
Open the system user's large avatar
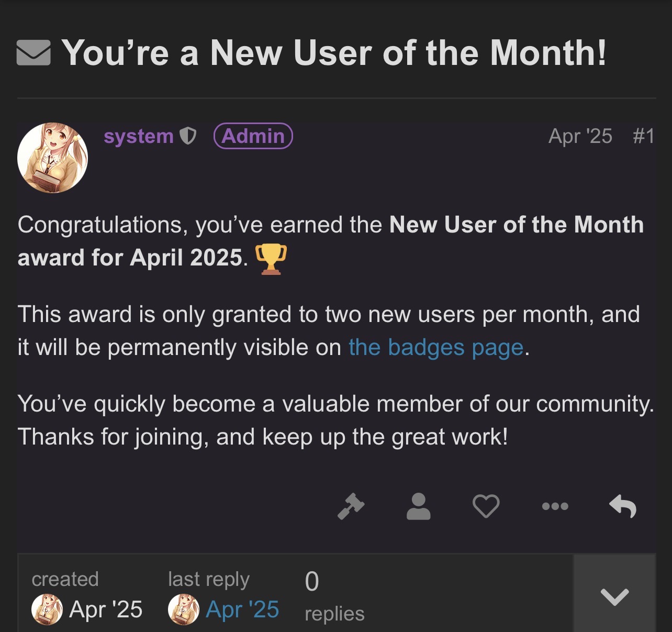click(x=52, y=158)
